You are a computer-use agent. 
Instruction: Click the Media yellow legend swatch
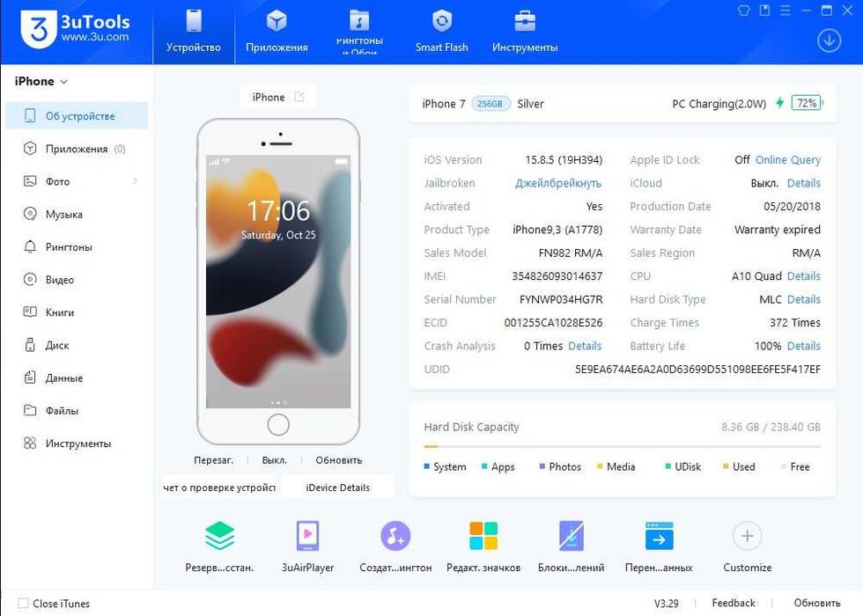(x=600, y=466)
